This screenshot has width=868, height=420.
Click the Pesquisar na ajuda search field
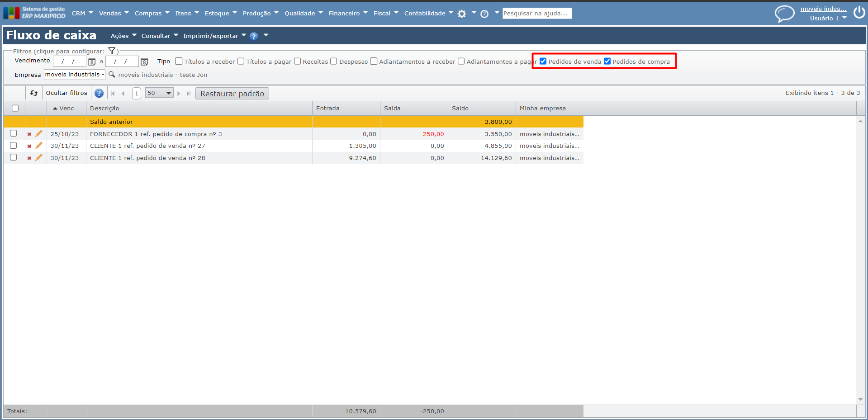[537, 14]
